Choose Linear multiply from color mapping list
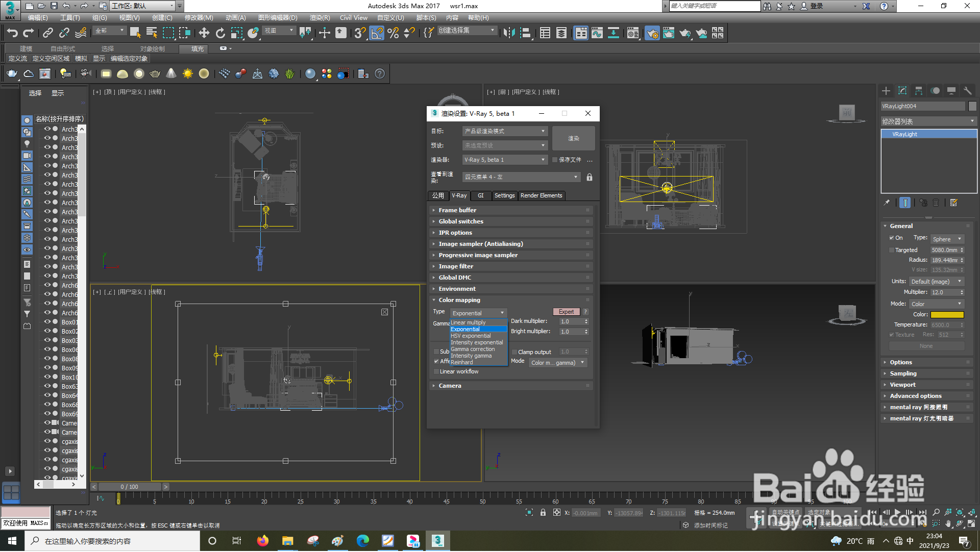Viewport: 980px width, 552px height. pos(479,322)
